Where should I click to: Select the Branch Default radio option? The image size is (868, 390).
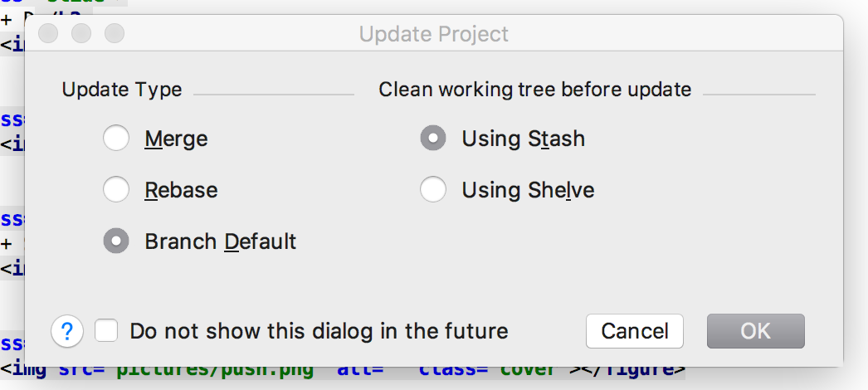click(x=116, y=241)
